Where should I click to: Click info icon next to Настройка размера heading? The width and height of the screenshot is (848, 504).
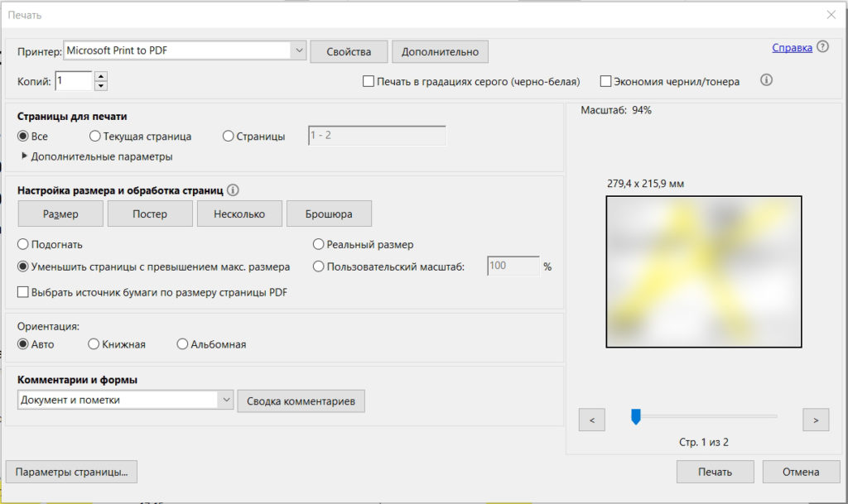tap(233, 190)
